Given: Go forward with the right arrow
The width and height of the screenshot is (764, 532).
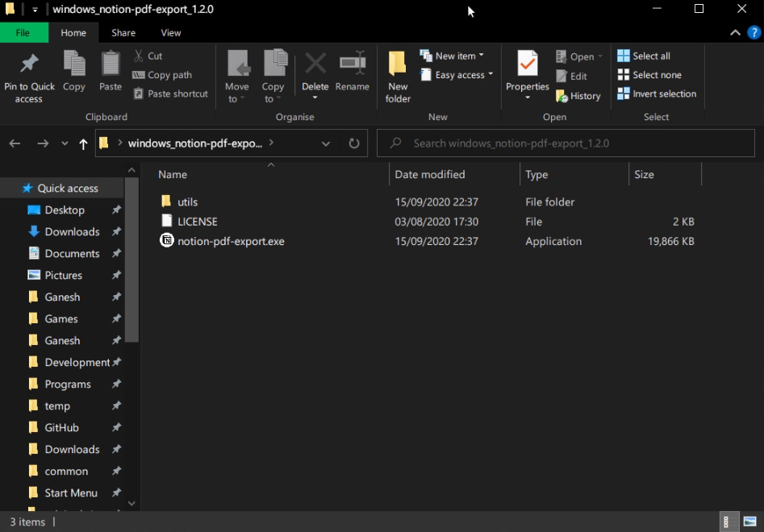Looking at the screenshot, I should pyautogui.click(x=43, y=143).
